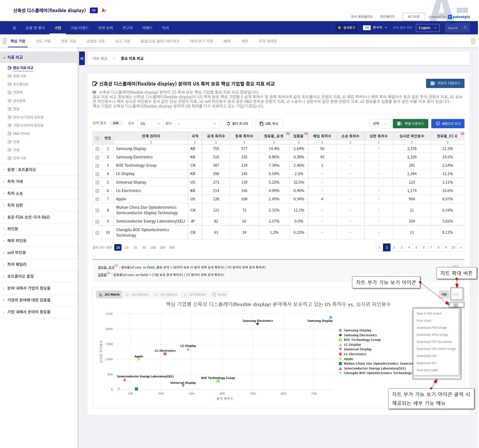Image resolution: width=479 pixels, height=448 pixels.
Task: Check the Apple row checkbox
Action: click(97, 199)
